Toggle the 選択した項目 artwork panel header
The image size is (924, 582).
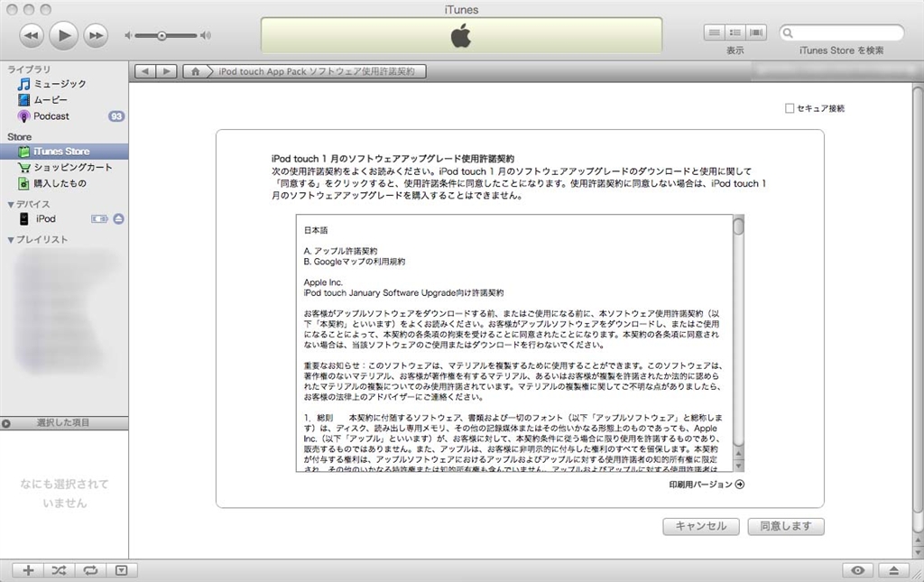pyautogui.click(x=64, y=423)
